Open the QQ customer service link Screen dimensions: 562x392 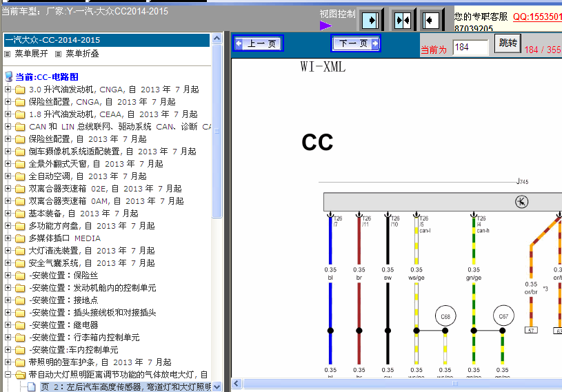pyautogui.click(x=537, y=17)
